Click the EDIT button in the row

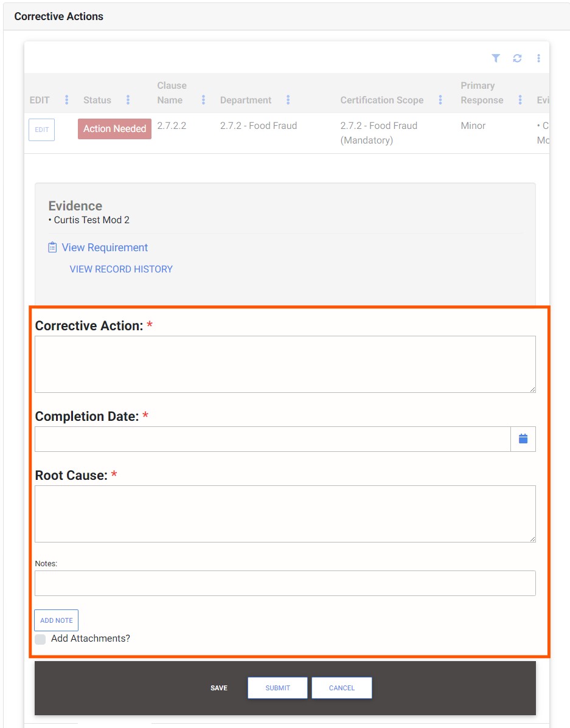[x=41, y=130]
